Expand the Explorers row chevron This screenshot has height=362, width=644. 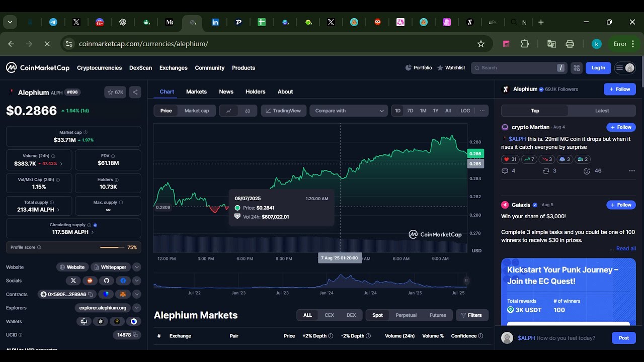pos(136,308)
